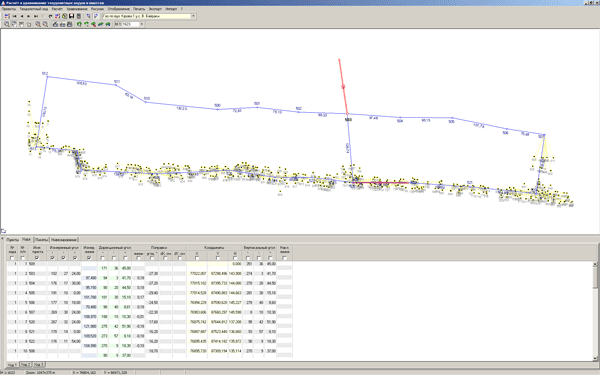The image size is (600, 375).
Task: Go to last record using skip-forward arrow
Action: (x=36, y=16)
